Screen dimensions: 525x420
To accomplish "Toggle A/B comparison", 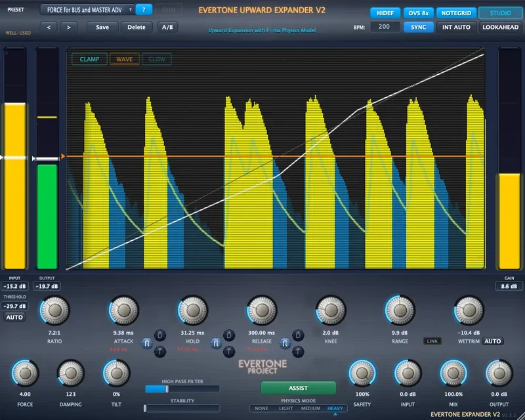I will [x=167, y=28].
